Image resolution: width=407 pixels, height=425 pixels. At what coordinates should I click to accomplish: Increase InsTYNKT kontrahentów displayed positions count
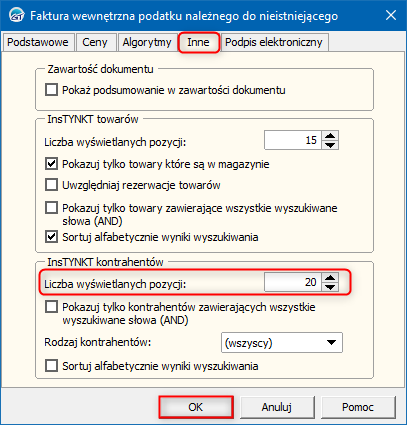[x=330, y=278]
